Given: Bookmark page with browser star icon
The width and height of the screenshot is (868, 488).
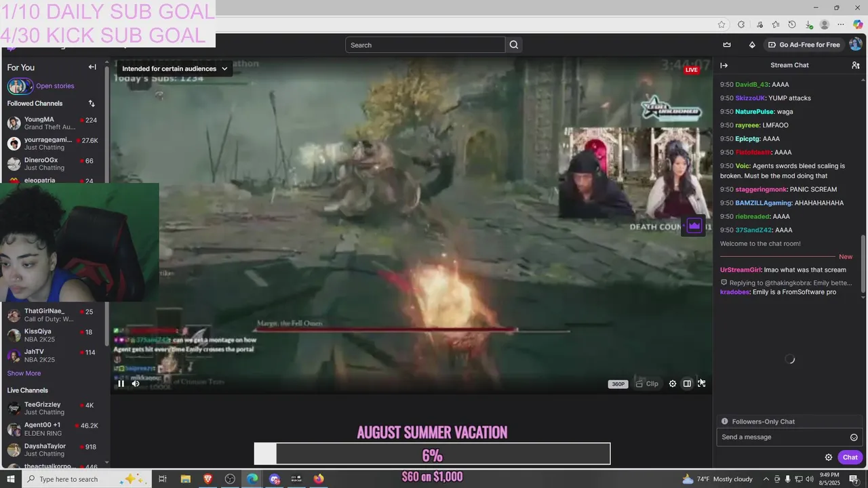Looking at the screenshot, I should (722, 24).
